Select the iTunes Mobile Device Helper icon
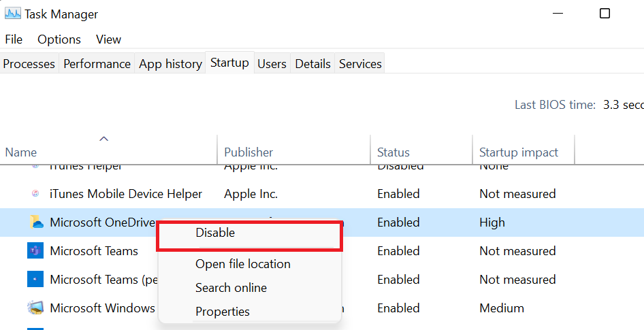 pos(35,193)
